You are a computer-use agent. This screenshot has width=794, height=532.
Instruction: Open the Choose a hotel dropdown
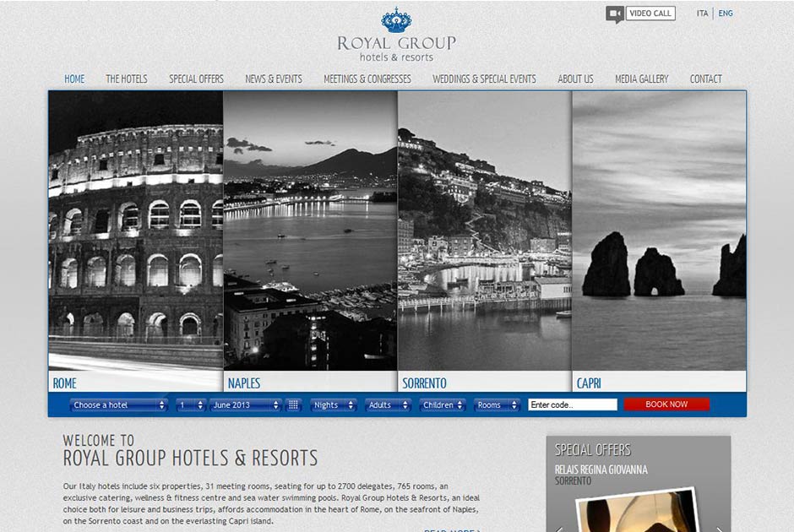pos(119,405)
